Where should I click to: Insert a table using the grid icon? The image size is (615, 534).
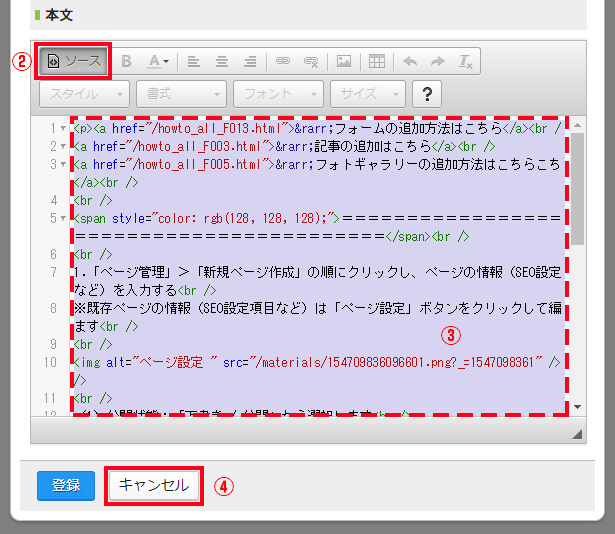coord(377,61)
